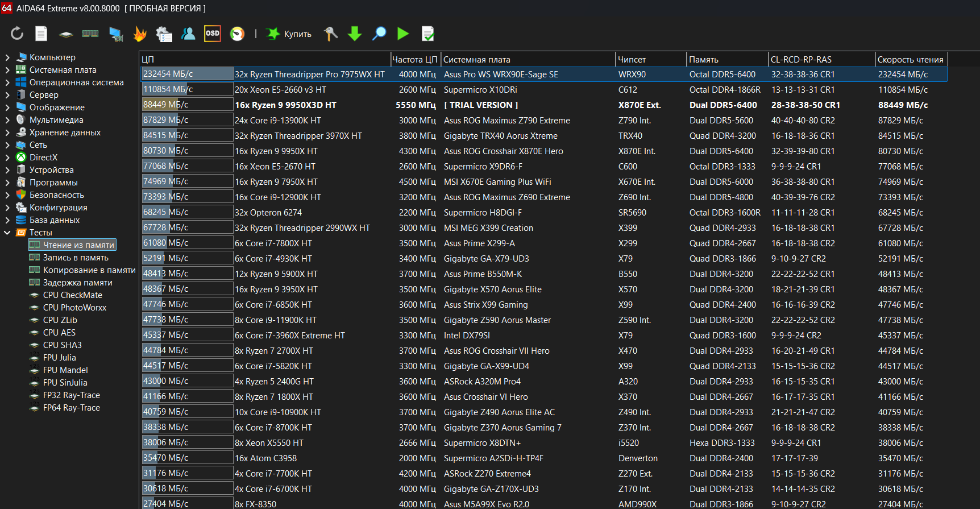Click the gauge dial icon in the toolbar
Viewport: 980px width, 509px height.
(x=237, y=34)
